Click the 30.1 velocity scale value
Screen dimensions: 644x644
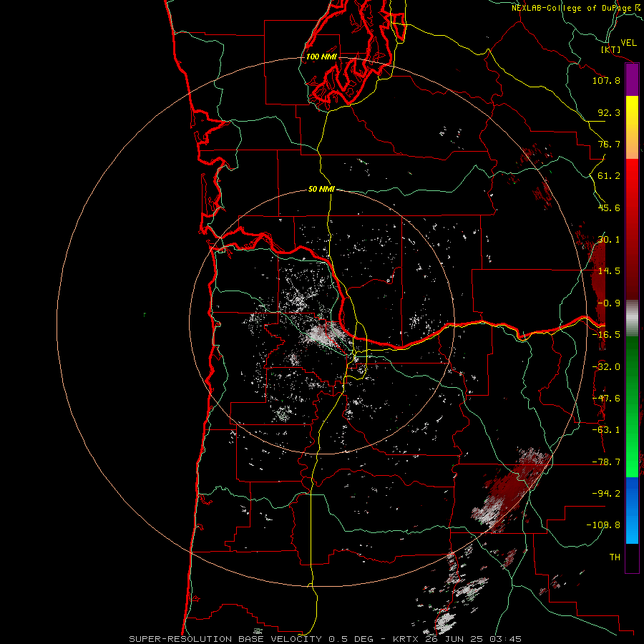click(x=609, y=240)
